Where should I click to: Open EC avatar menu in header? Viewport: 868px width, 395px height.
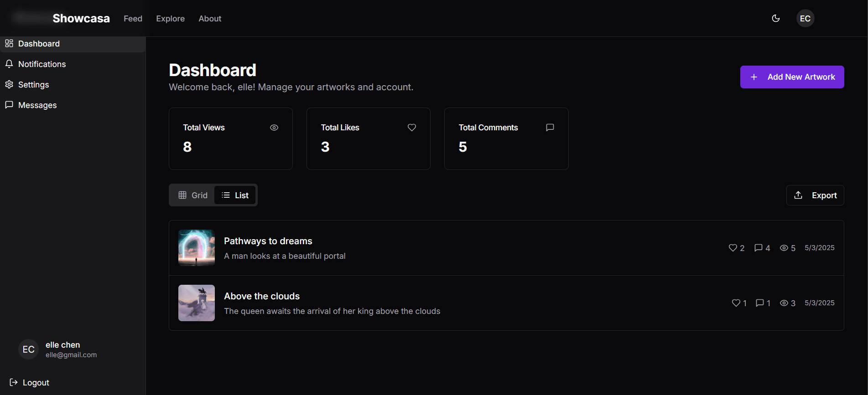click(x=805, y=18)
